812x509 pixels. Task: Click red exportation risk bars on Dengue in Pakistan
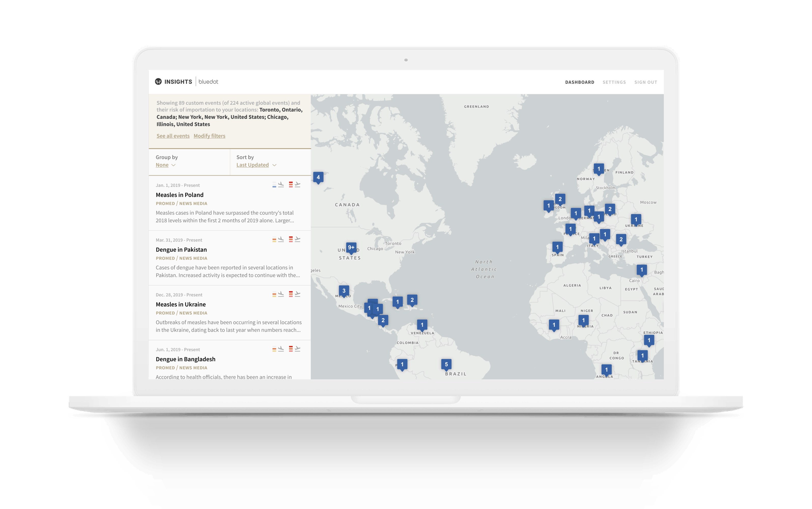coord(291,239)
